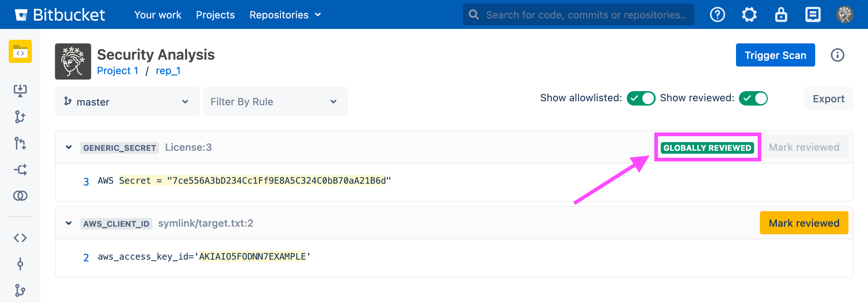Click the info icon beside Trigger Scan
This screenshot has height=303, width=868.
837,55
